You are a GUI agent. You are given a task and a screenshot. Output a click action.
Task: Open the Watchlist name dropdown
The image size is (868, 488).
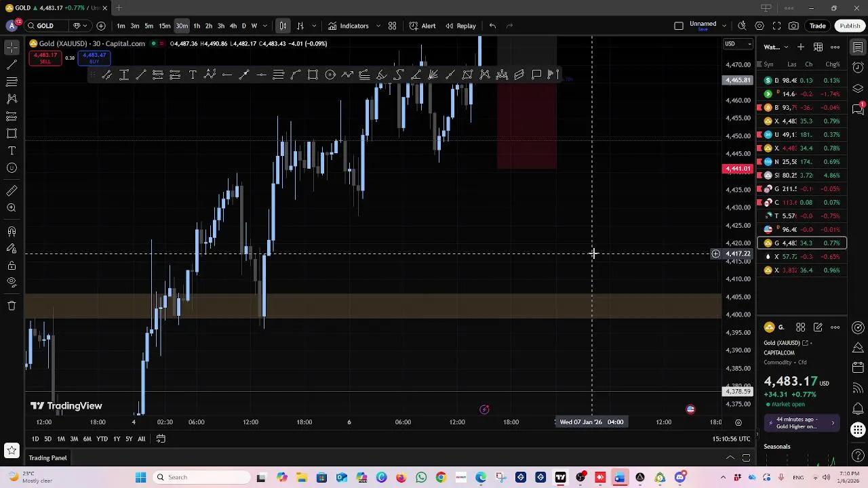click(776, 47)
